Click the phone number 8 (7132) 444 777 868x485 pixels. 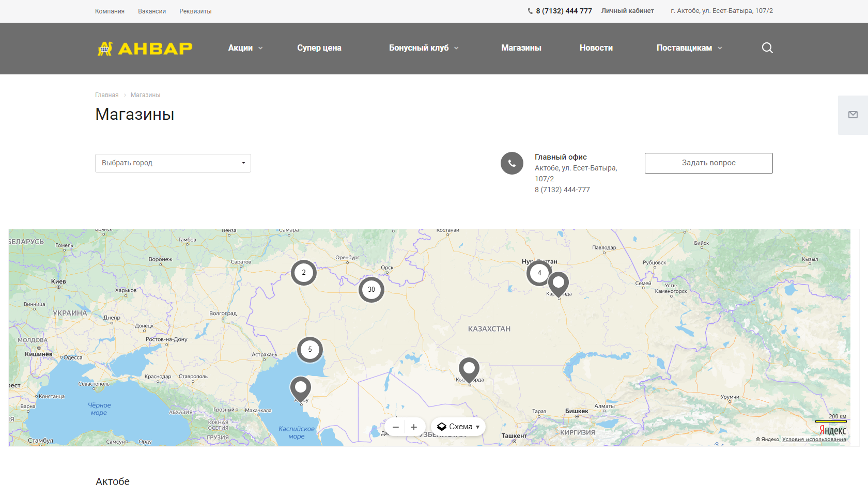coord(564,11)
